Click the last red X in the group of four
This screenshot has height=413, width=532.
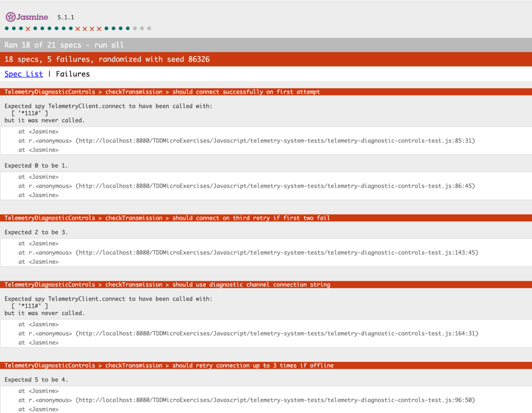point(99,29)
